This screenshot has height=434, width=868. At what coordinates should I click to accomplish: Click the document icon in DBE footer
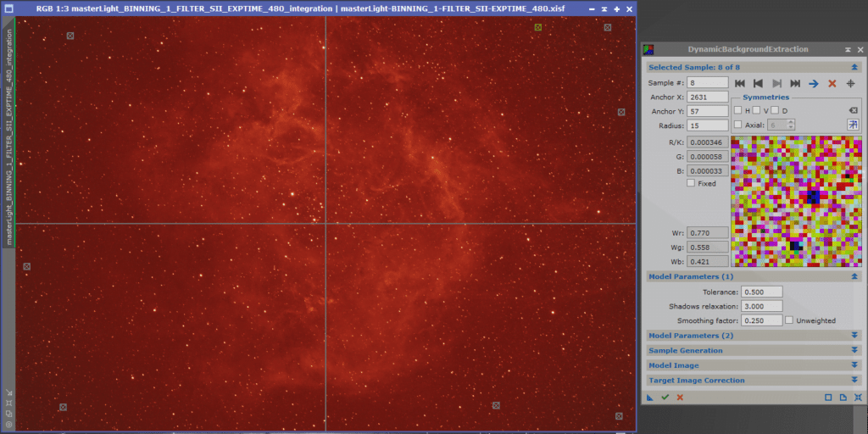(x=843, y=398)
